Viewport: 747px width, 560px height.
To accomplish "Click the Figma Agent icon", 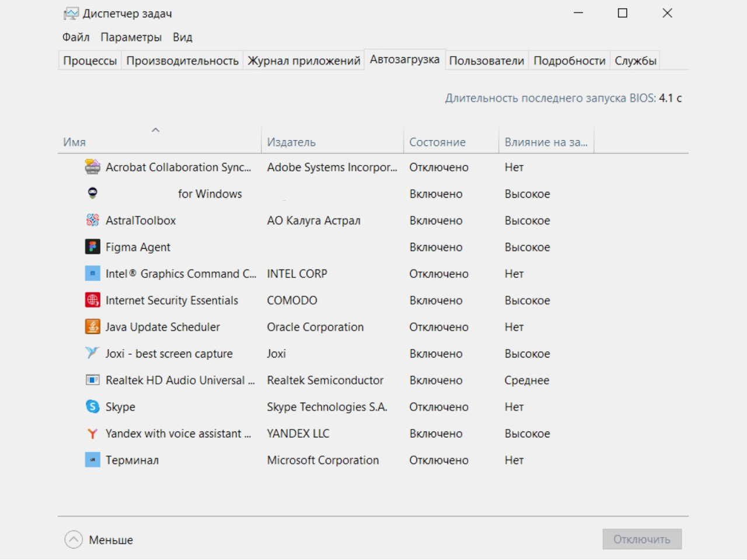I will click(x=92, y=247).
